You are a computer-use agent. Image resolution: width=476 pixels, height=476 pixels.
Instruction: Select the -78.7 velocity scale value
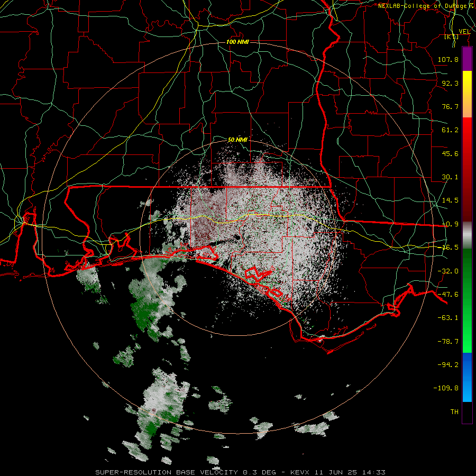click(x=448, y=342)
